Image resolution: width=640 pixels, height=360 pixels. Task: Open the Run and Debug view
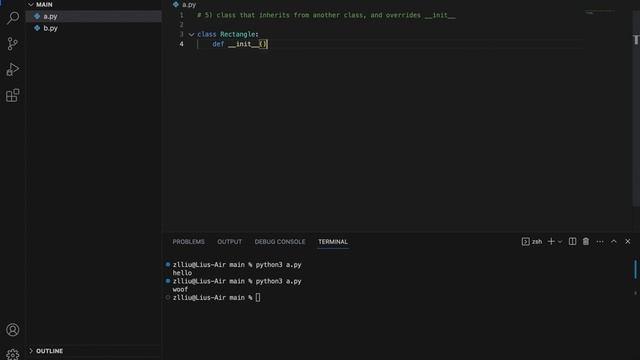13,69
